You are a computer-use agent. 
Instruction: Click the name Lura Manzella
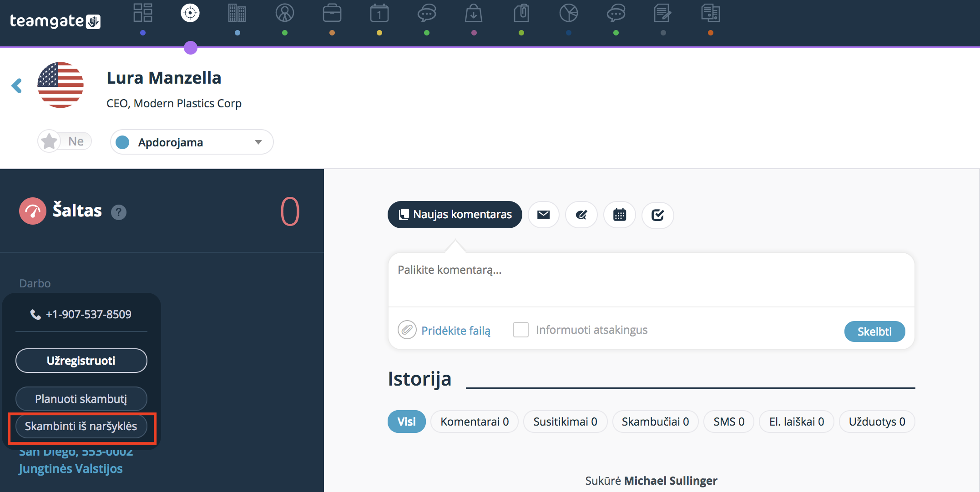click(164, 78)
